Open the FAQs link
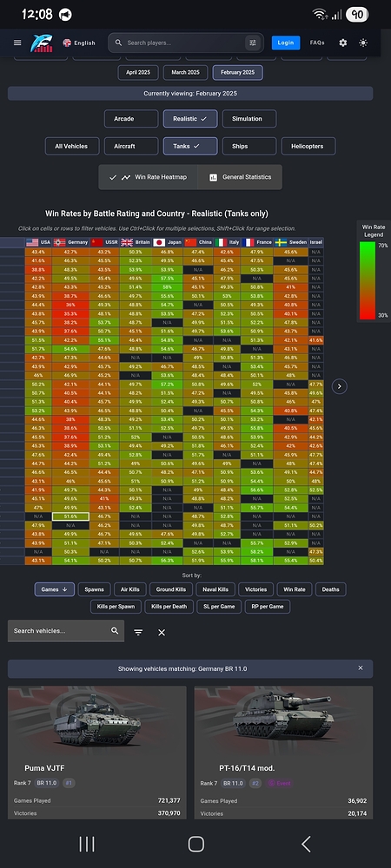 coord(317,43)
